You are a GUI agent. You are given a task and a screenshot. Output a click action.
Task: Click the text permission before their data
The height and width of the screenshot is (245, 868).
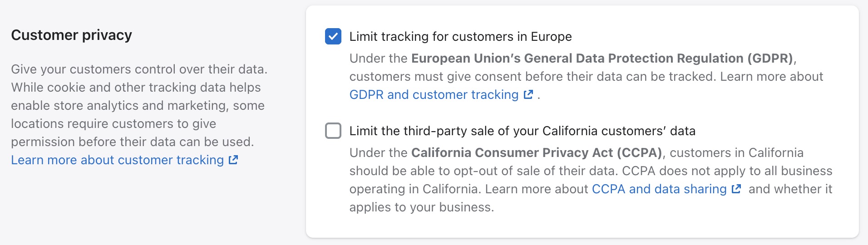coord(132,142)
